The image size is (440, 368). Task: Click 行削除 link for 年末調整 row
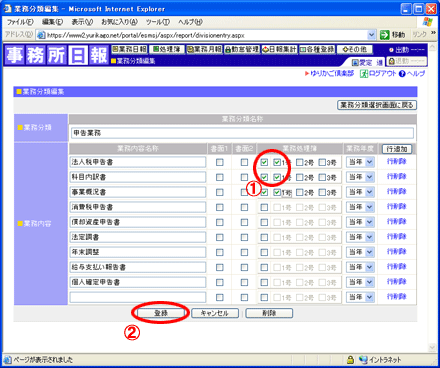point(396,252)
